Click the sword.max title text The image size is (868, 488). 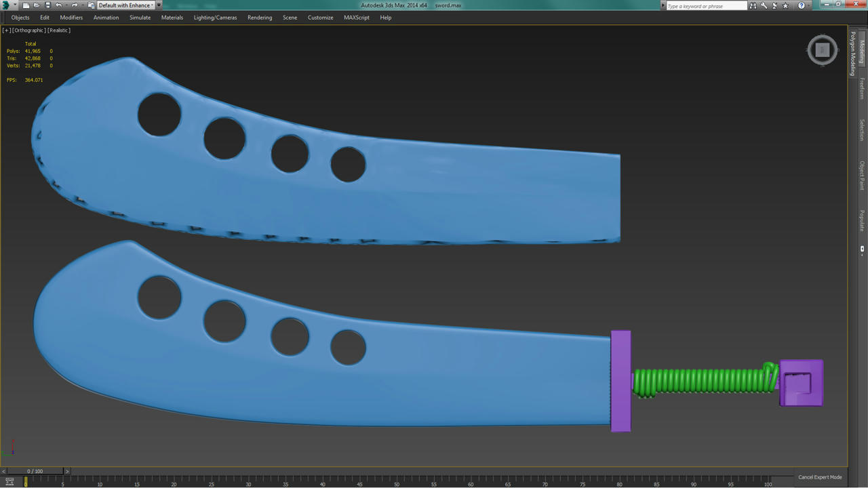448,5
